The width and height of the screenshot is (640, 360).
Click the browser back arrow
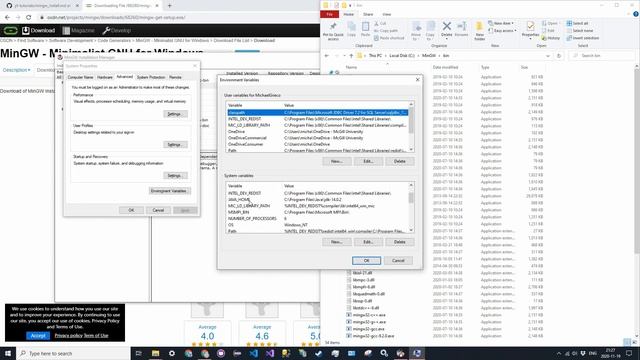click(x=7, y=18)
